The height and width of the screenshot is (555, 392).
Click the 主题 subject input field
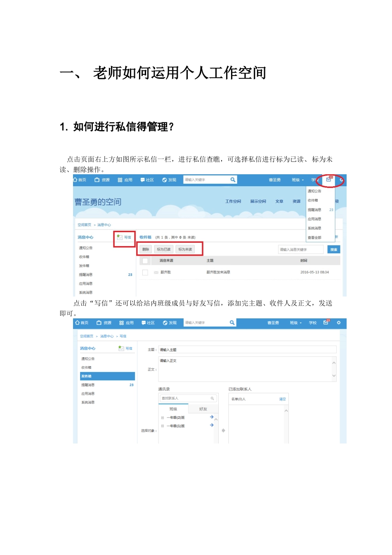pyautogui.click(x=248, y=350)
